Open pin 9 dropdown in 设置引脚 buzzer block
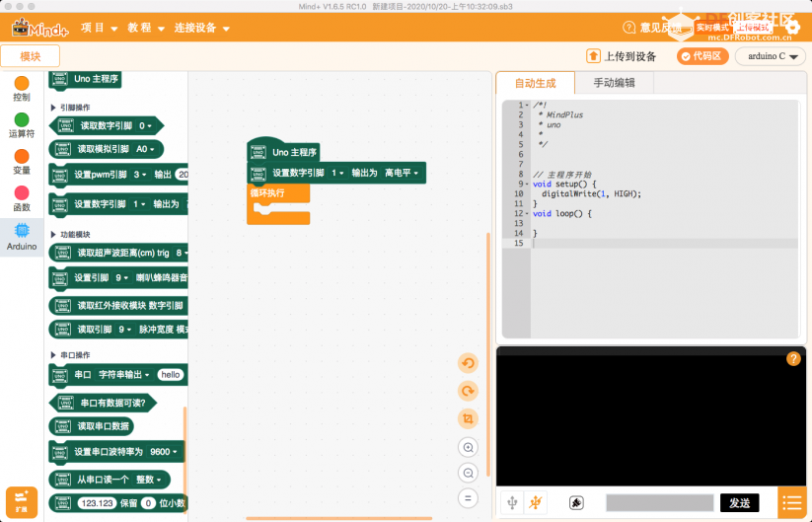The image size is (812, 522). (121, 277)
